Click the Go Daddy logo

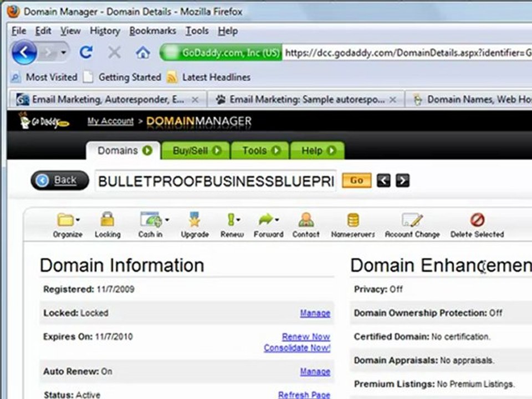[44, 121]
